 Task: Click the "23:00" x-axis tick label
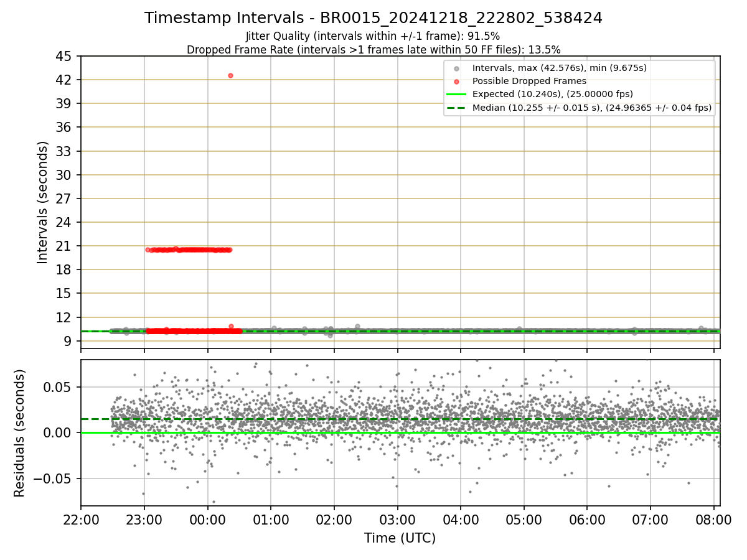point(144,519)
